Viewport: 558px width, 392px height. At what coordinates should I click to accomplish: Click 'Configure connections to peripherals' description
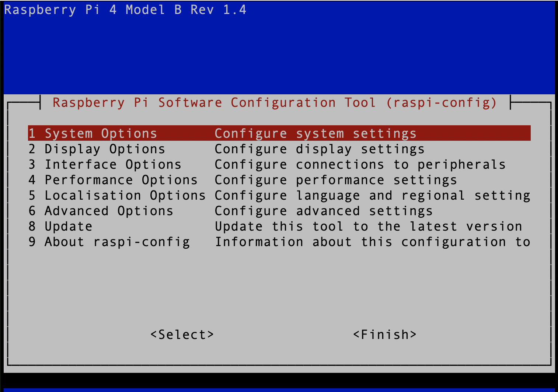360,165
